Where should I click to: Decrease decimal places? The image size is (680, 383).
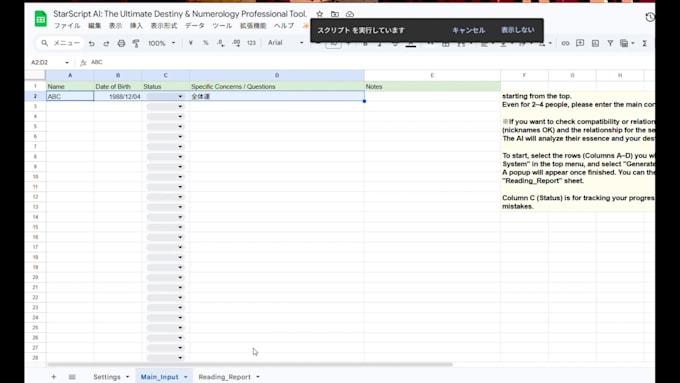tap(221, 43)
